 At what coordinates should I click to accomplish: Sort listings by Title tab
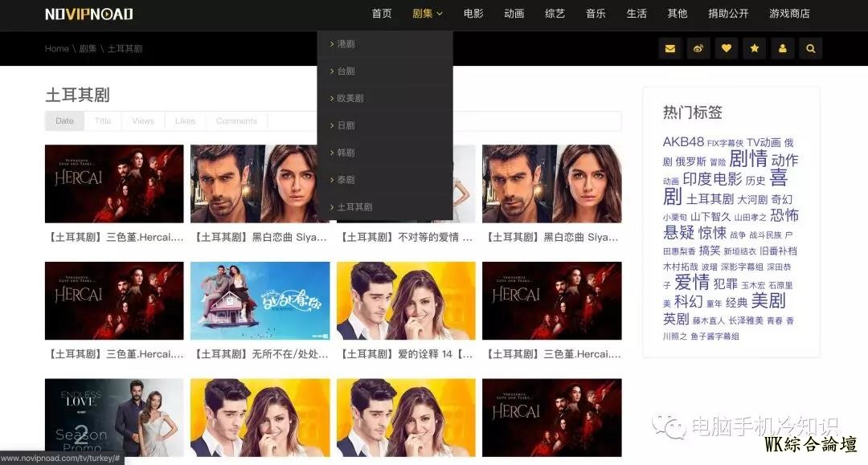(103, 120)
